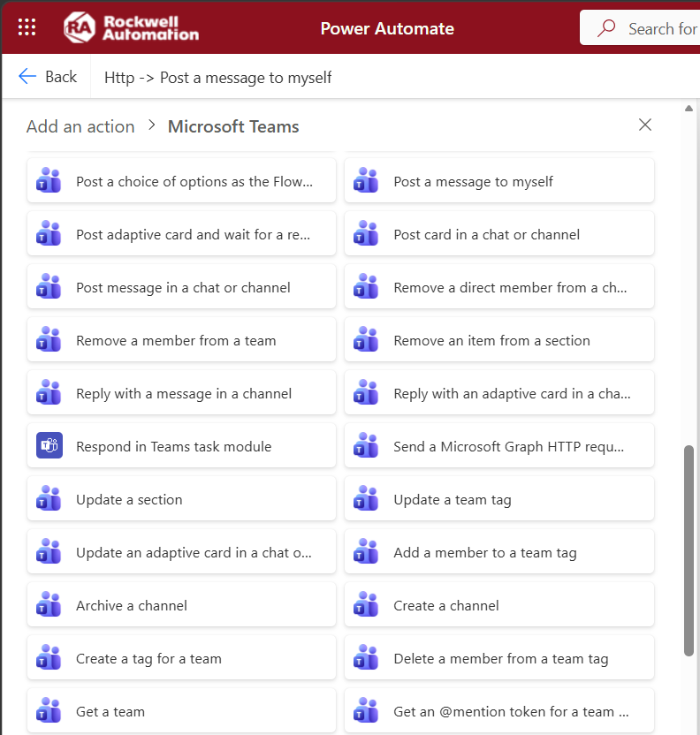This screenshot has width=700, height=735.
Task: Pick Post message in a chat or channel
Action: pyautogui.click(x=181, y=287)
